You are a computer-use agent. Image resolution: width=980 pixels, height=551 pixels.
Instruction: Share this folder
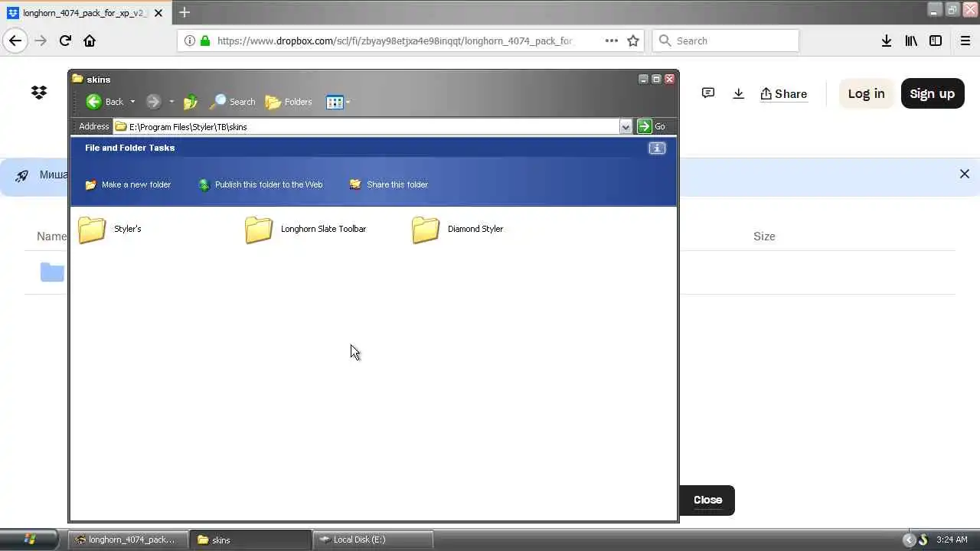coord(389,184)
